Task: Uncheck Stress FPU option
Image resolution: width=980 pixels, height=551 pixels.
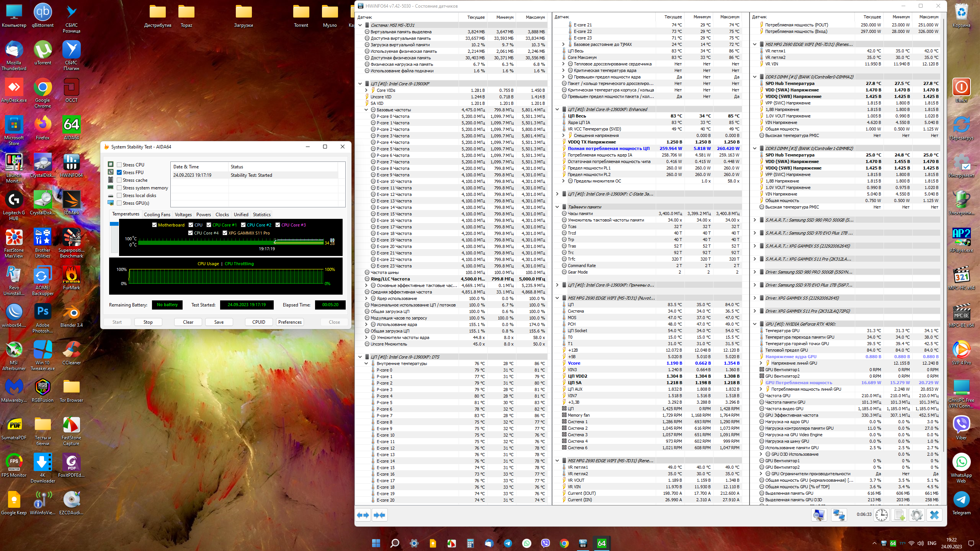Action: tap(119, 173)
